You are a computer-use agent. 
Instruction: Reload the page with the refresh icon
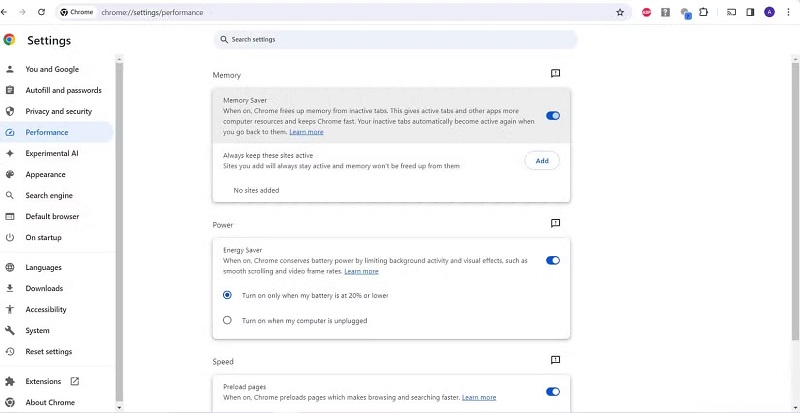coord(41,12)
